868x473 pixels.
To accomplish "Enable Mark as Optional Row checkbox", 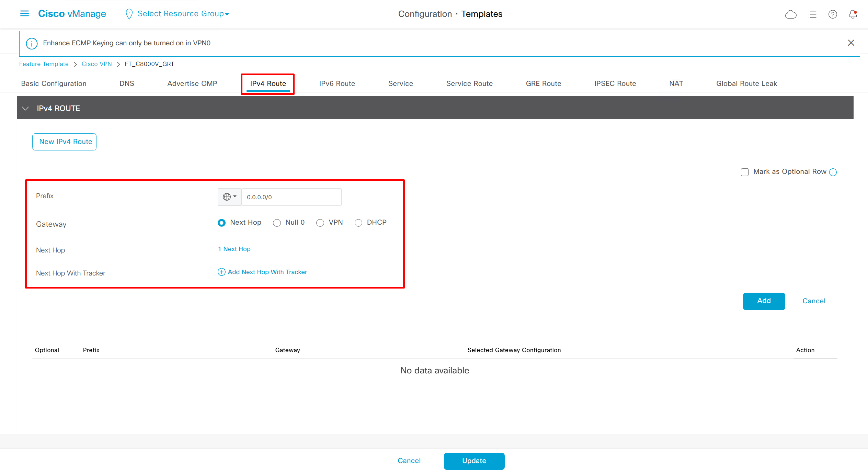I will (x=744, y=172).
